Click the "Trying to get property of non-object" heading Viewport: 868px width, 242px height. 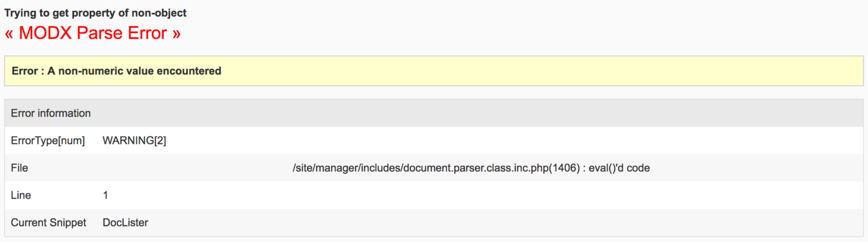pyautogui.click(x=95, y=13)
